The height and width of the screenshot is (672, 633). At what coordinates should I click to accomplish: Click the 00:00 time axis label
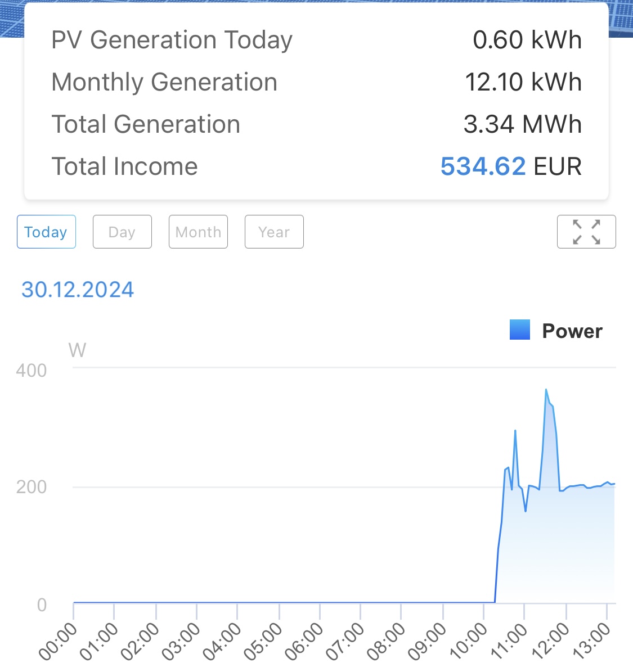(x=58, y=642)
